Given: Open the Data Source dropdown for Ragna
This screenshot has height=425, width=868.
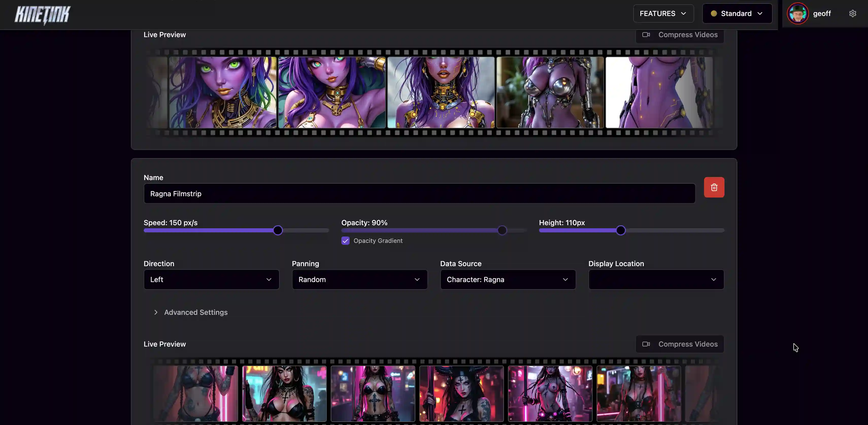Looking at the screenshot, I should pos(508,280).
